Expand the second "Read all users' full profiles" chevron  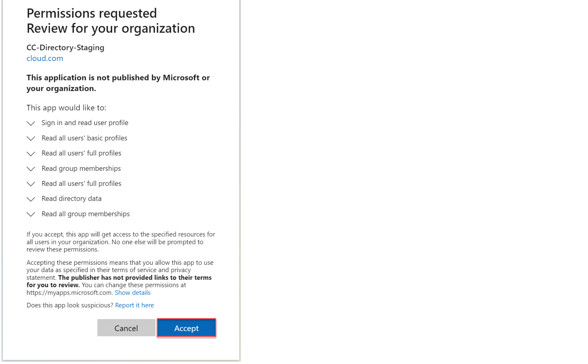tap(31, 184)
